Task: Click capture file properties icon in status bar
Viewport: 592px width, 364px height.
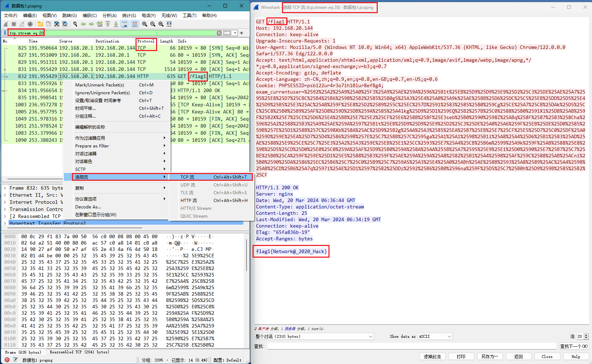Action: [15, 360]
